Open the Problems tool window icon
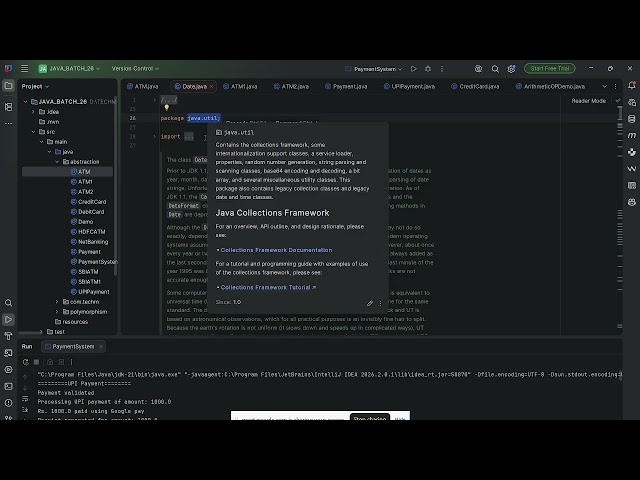Screen dimensions: 640x480 click(8, 403)
